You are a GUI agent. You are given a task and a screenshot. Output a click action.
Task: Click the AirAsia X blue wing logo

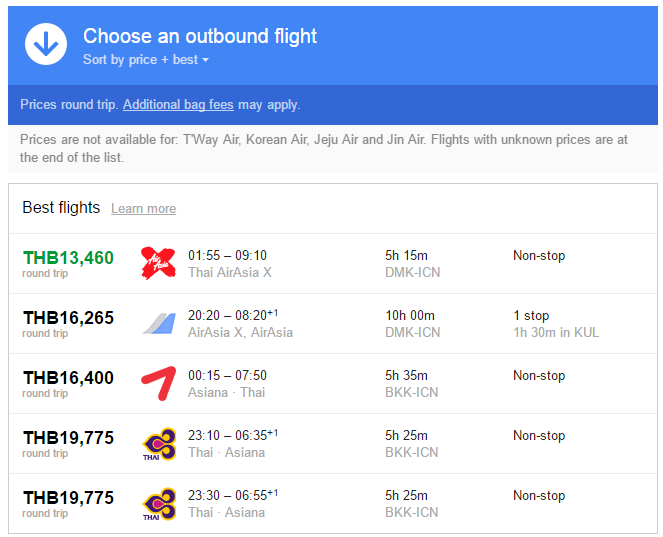tap(158, 323)
